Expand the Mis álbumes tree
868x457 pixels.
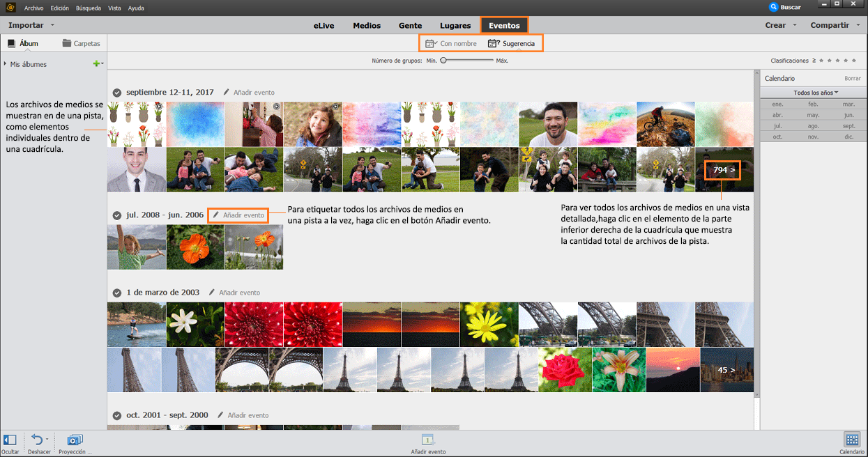(6, 64)
